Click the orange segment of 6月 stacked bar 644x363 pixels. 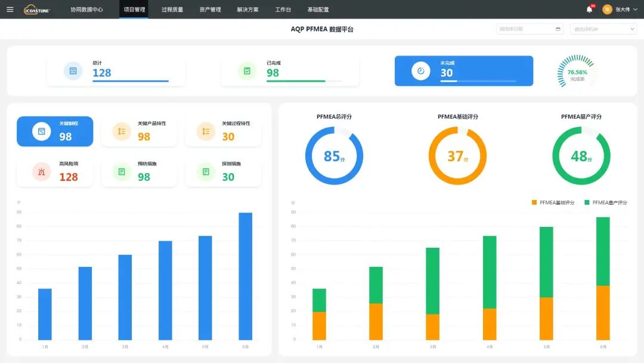click(x=603, y=313)
